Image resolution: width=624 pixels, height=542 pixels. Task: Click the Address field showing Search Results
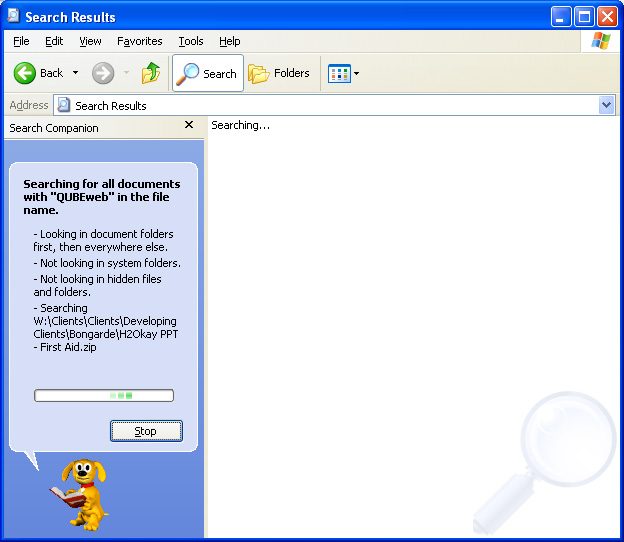click(330, 105)
